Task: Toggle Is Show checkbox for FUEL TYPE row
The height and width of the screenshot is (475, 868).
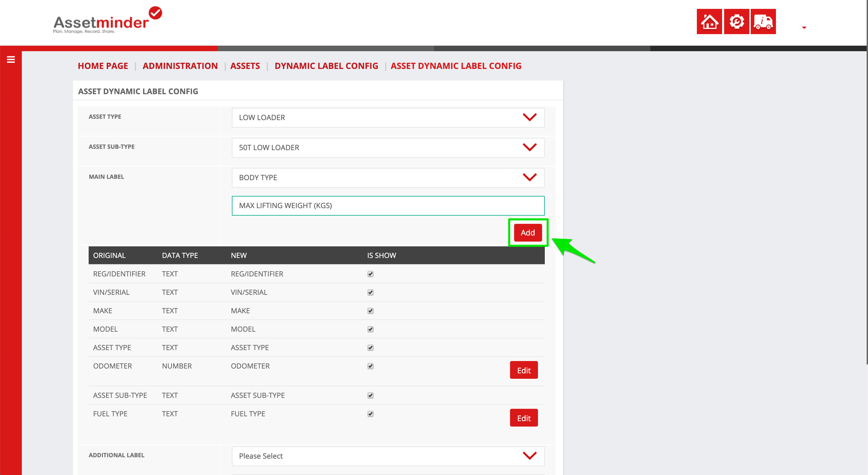Action: coord(371,414)
